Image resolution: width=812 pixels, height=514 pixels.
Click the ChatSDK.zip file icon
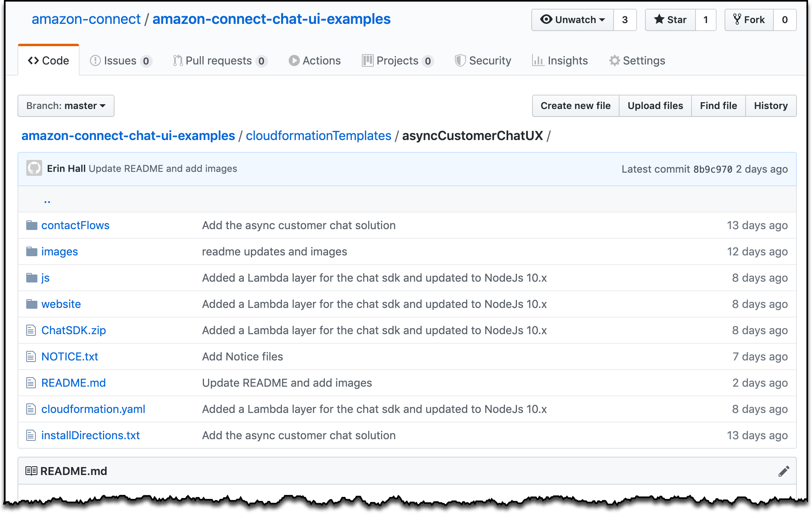(31, 331)
